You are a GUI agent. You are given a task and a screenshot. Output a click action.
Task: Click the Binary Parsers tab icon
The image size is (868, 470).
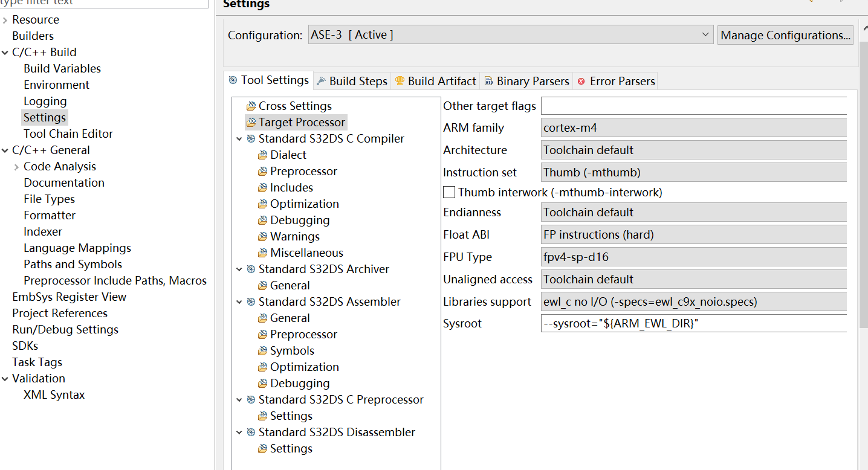[488, 81]
